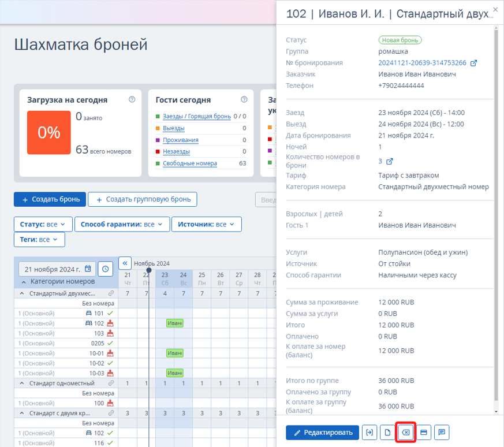Viewport: 504px width, 447px height.
Task: Open the Свободные номера link
Action: coord(189,163)
